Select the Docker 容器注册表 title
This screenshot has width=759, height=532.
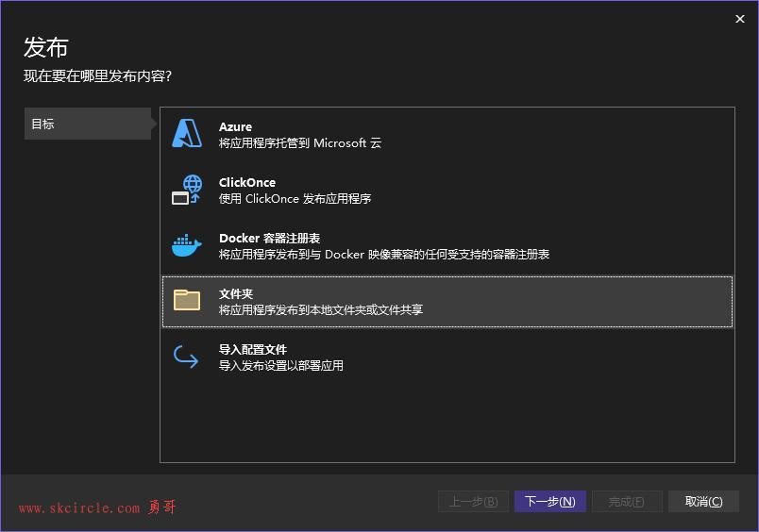click(269, 238)
